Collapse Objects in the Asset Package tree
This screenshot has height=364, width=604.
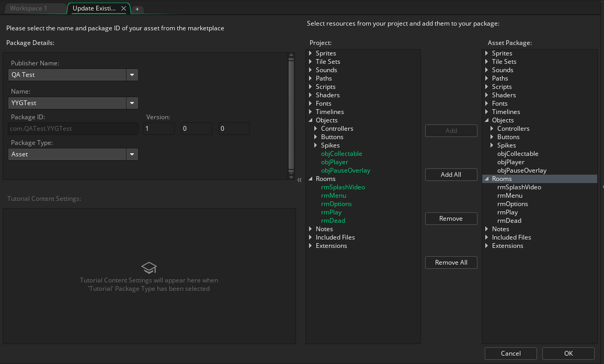tap(486, 120)
